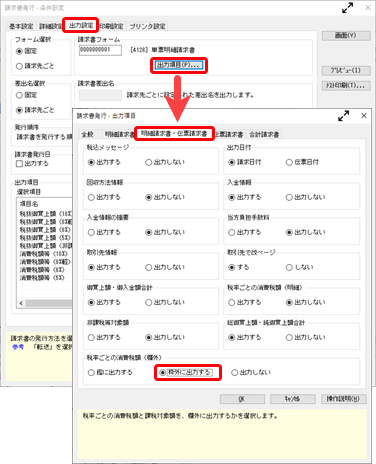The width and height of the screenshot is (376, 464).
Task: Select list row 消費税額等 (10%)
Action: coord(45,254)
